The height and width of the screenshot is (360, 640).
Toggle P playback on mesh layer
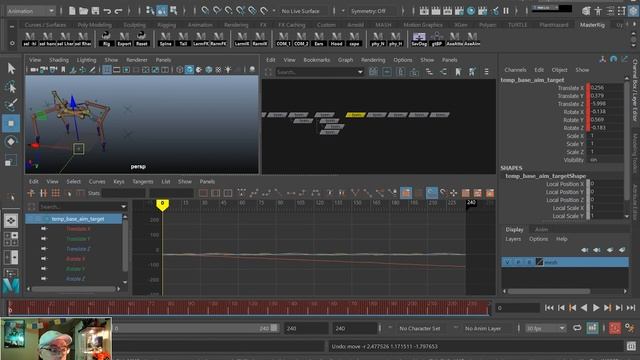tap(518, 262)
